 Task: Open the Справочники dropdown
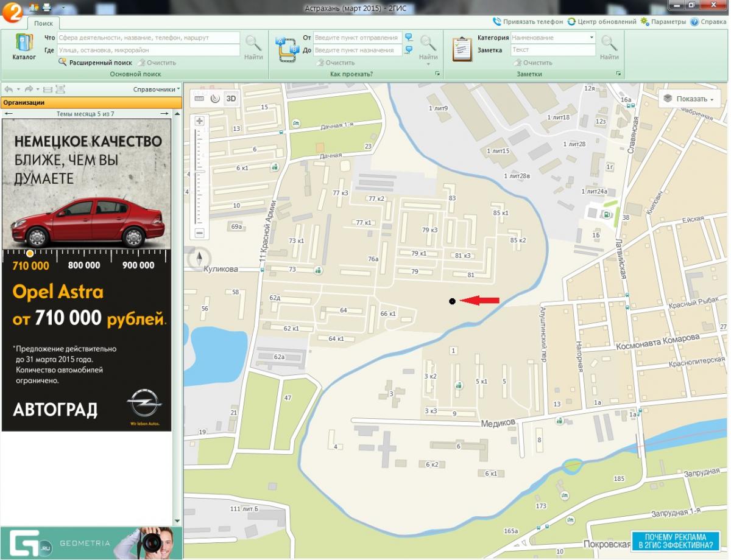pyautogui.click(x=157, y=89)
